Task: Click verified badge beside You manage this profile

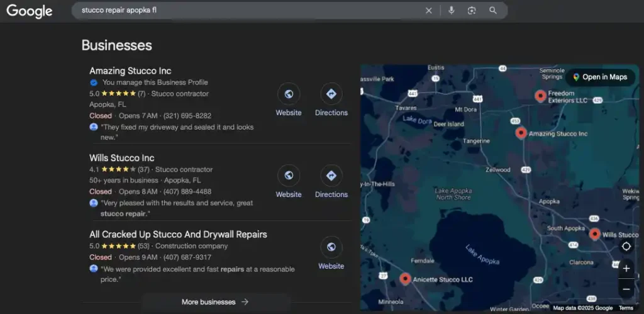Action: pyautogui.click(x=94, y=82)
